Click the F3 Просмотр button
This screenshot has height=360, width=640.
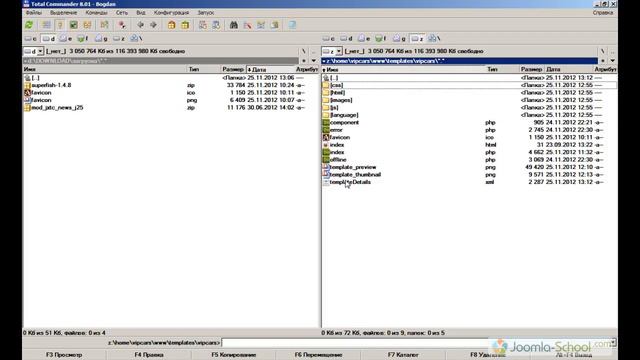(x=64, y=355)
